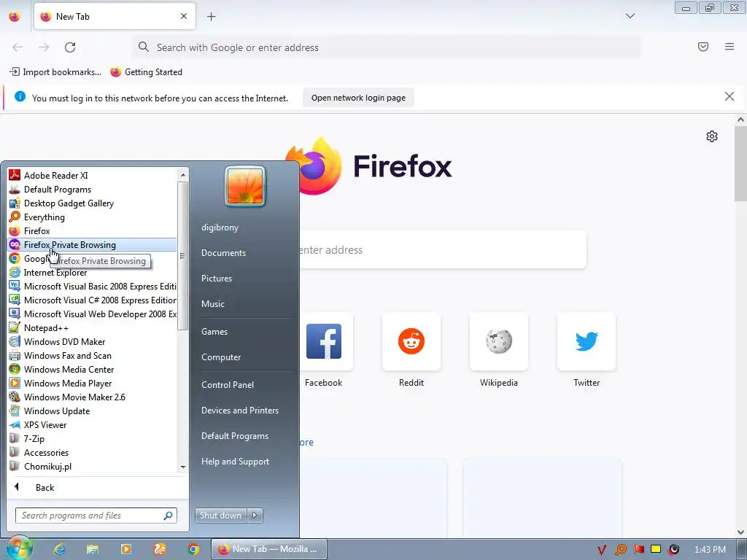Screen dimensions: 747x560
Task: Open Google Chrome on the taskbar
Action: 193,549
